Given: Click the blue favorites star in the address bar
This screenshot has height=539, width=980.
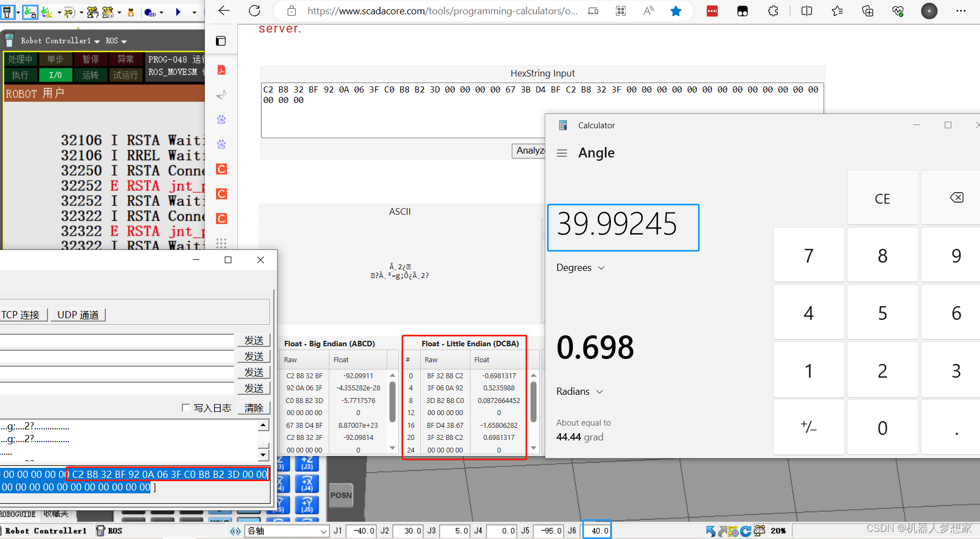Looking at the screenshot, I should tap(676, 11).
